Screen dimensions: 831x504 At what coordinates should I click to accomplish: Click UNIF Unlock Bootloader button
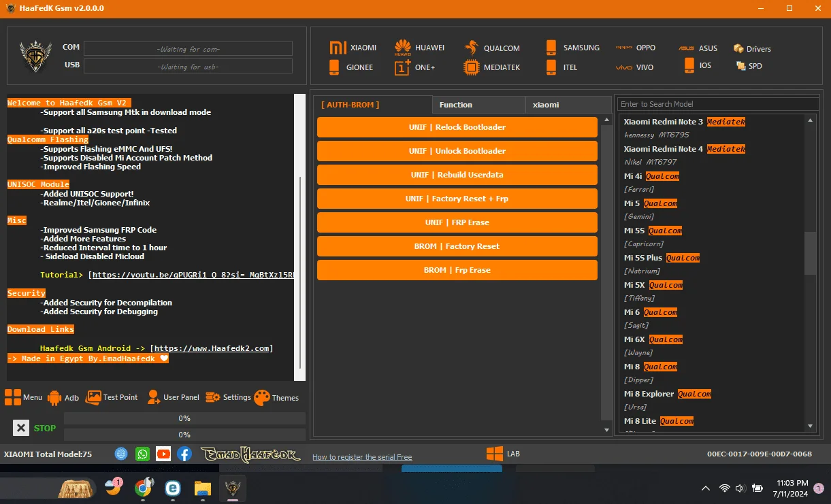click(457, 151)
